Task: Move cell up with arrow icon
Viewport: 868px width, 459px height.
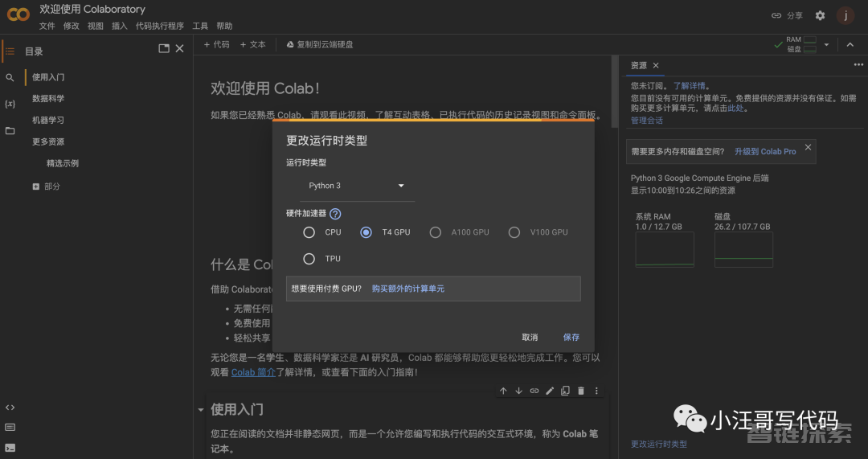Action: (x=503, y=391)
